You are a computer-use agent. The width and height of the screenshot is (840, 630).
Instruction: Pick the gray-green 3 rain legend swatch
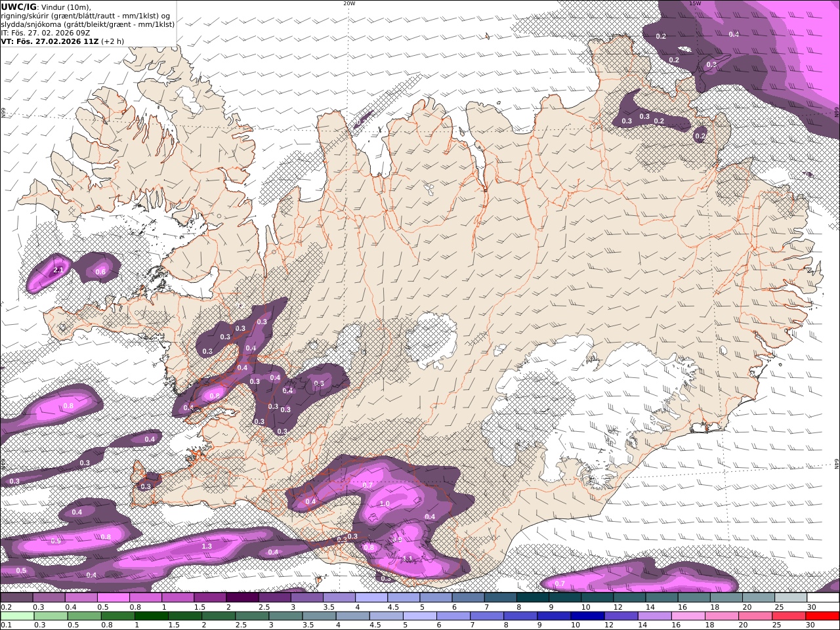click(285, 616)
